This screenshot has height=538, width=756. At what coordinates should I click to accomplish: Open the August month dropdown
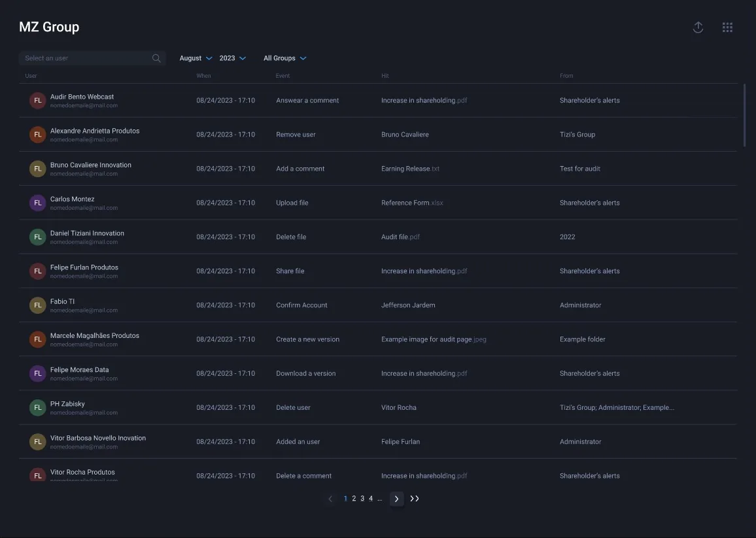coord(196,58)
